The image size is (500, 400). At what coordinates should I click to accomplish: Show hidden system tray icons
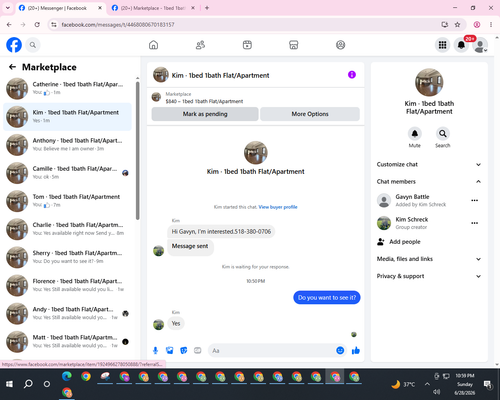427,384
